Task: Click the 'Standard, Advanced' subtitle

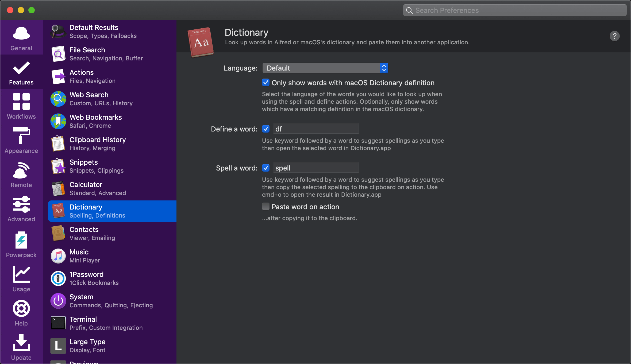Action: (x=98, y=193)
